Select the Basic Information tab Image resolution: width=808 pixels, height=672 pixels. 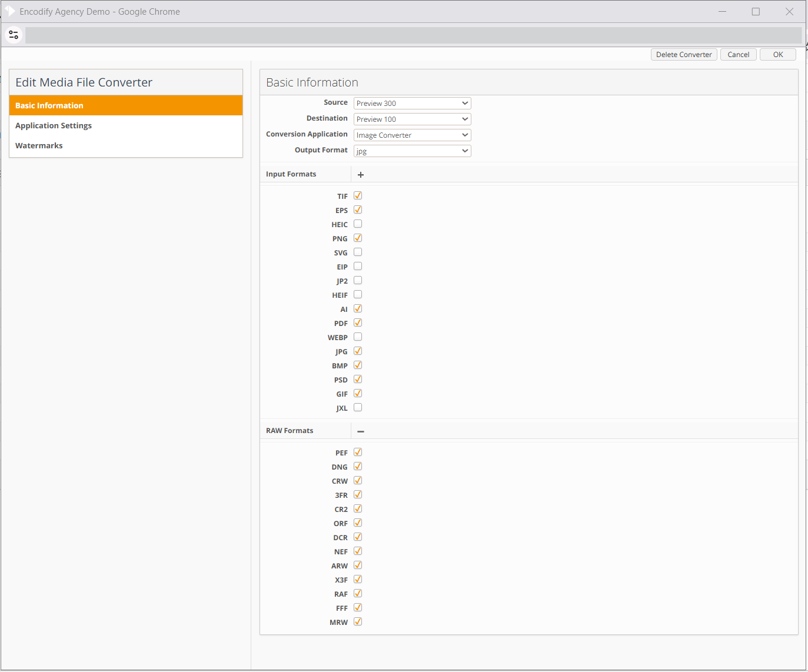point(126,105)
